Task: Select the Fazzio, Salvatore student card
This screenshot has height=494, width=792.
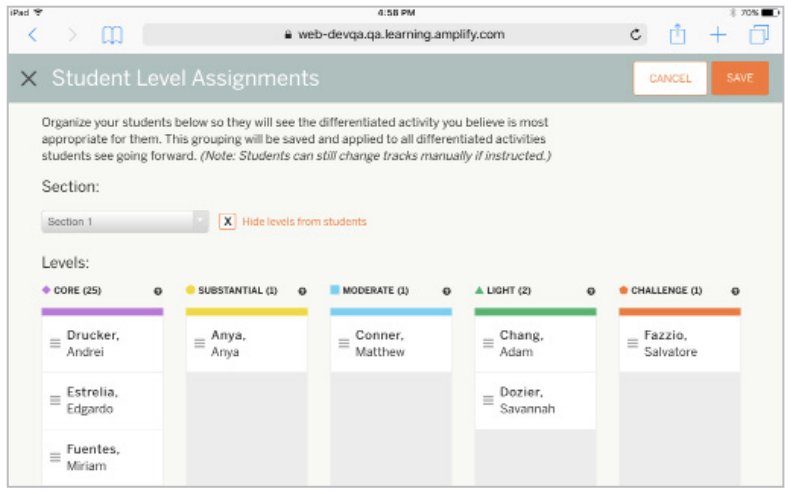Action: click(679, 343)
